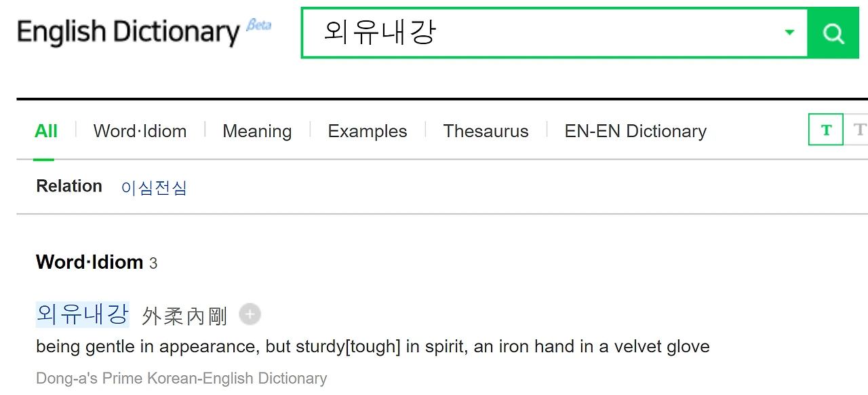Switch to the Meaning tab

pyautogui.click(x=257, y=131)
